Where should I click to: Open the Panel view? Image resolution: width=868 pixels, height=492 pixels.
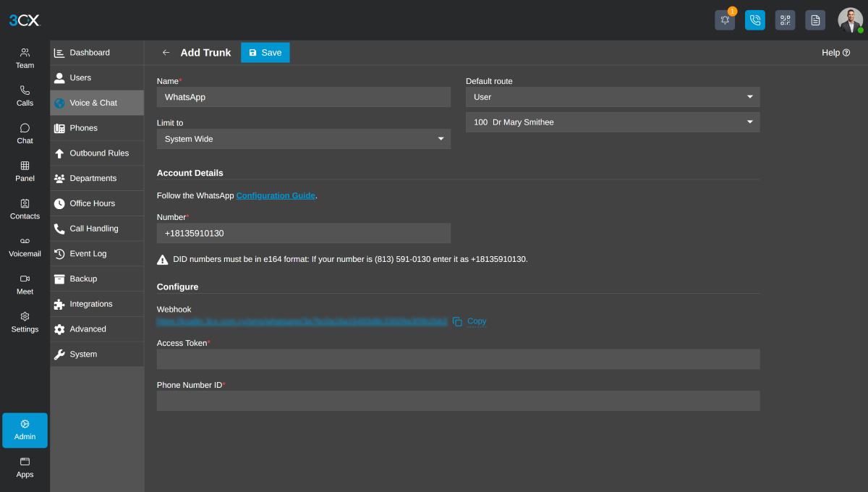point(25,171)
